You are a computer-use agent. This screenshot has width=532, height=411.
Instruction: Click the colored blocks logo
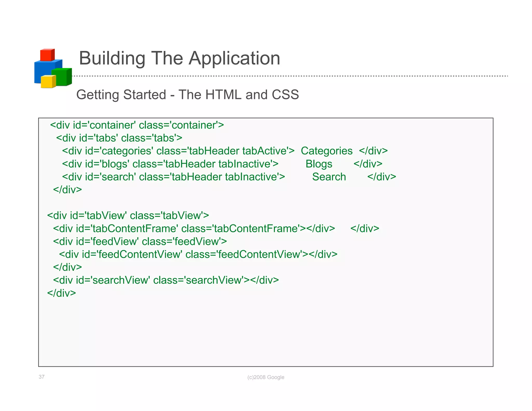point(53,68)
